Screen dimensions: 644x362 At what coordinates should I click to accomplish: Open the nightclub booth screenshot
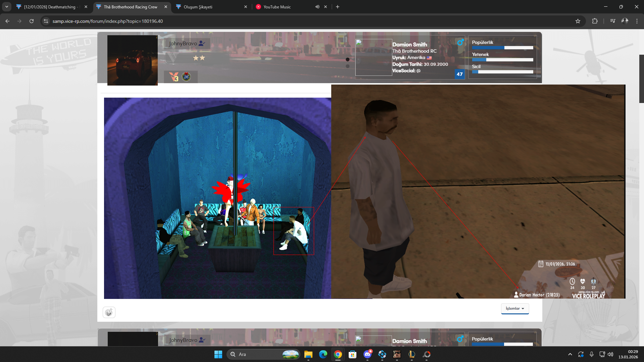point(217,198)
